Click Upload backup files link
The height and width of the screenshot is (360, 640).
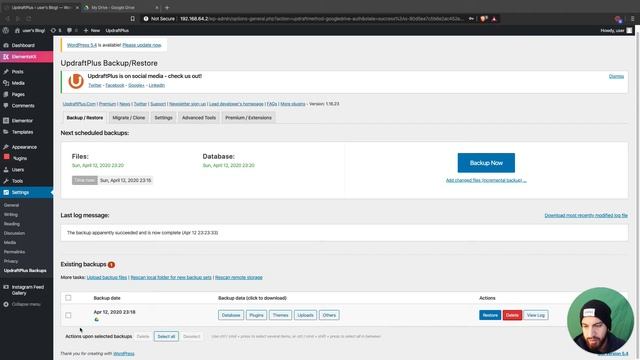pyautogui.click(x=107, y=277)
